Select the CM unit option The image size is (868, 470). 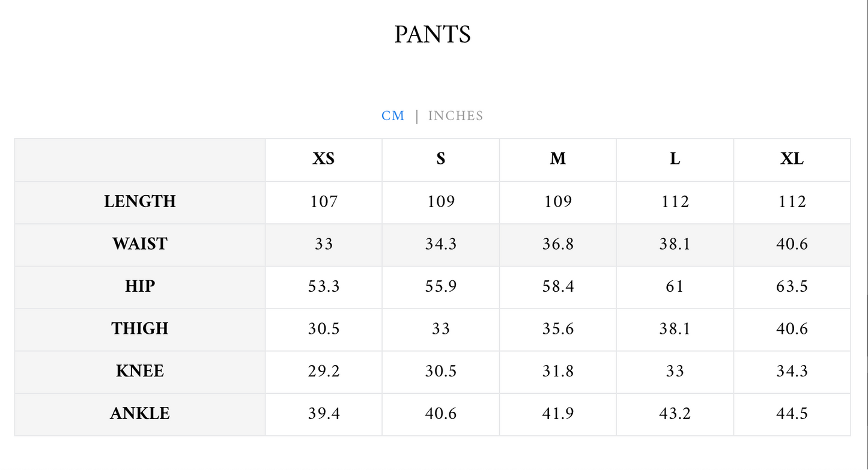(393, 116)
